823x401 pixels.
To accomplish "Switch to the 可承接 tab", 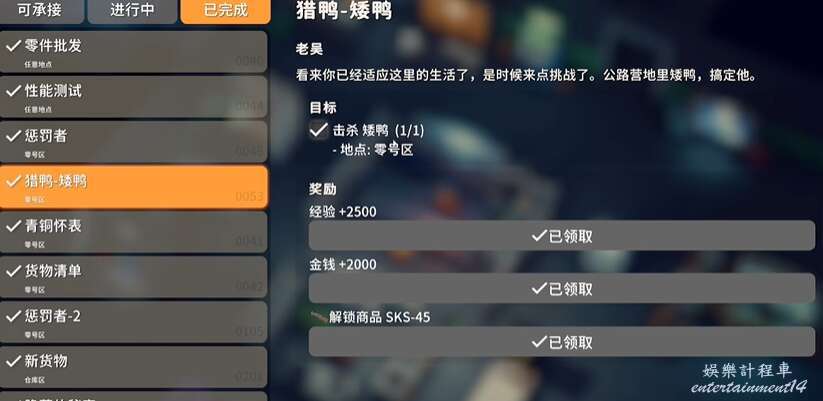I will point(41,10).
